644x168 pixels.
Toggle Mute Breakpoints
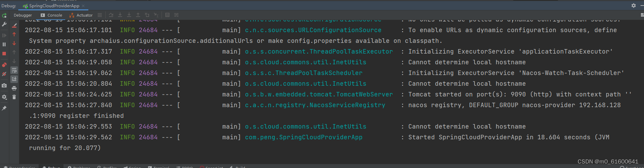(4, 74)
